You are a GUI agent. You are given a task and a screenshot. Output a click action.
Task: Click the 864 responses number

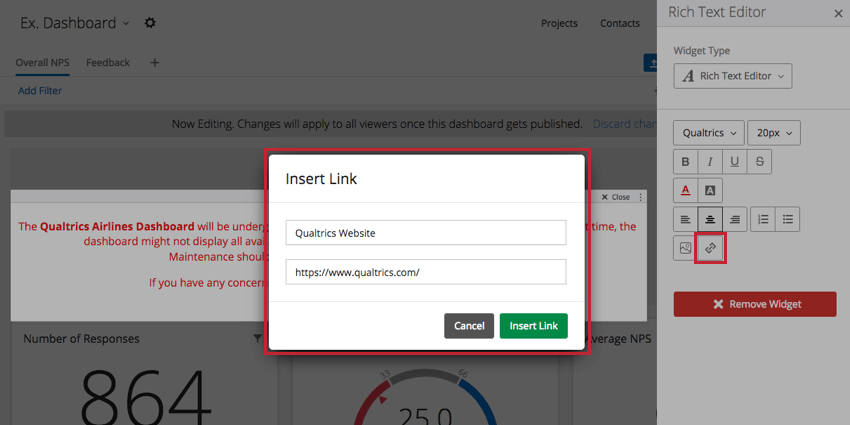[144, 396]
